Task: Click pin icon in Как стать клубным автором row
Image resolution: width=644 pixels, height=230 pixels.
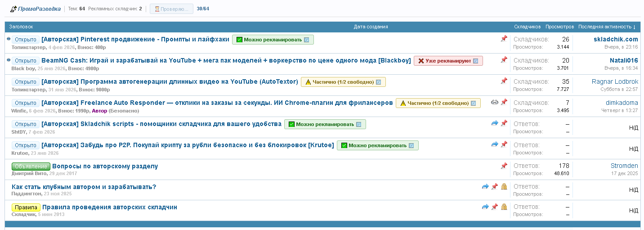Action: [494, 186]
